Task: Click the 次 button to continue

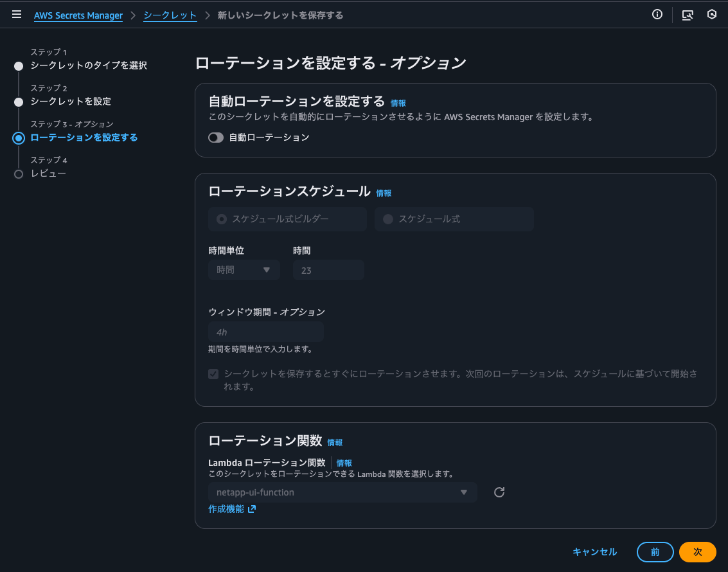Action: [697, 551]
